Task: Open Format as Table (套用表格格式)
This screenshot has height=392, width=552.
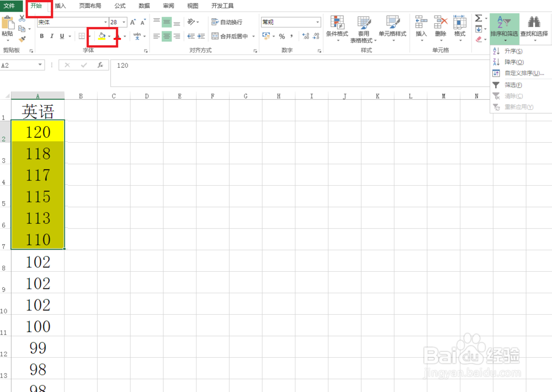Action: (x=364, y=29)
